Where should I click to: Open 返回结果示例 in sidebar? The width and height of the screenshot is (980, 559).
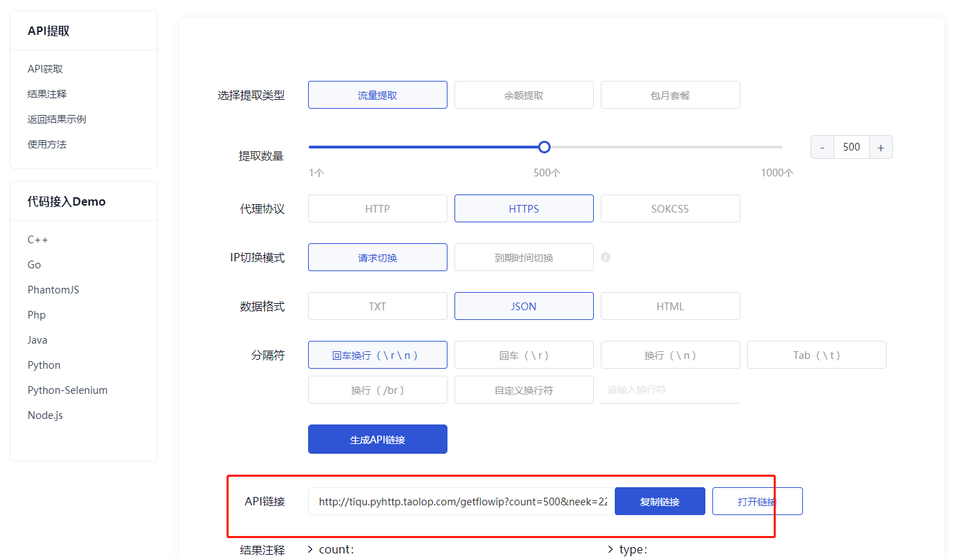pos(57,119)
